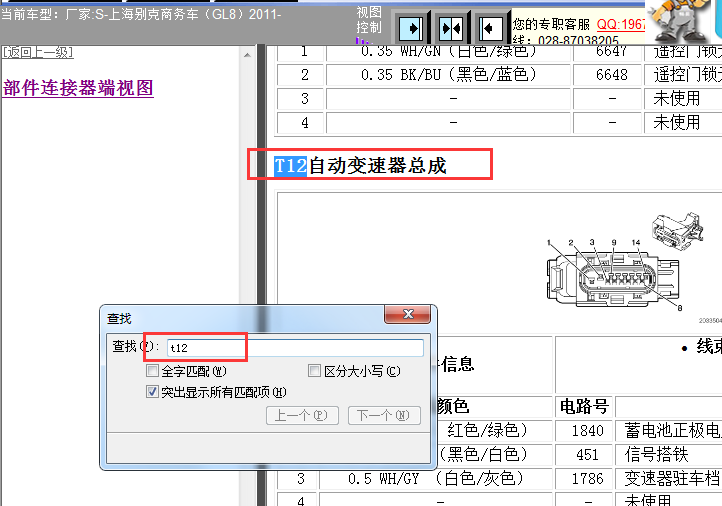Click the 当前车型 vehicle model header text

tap(141, 14)
